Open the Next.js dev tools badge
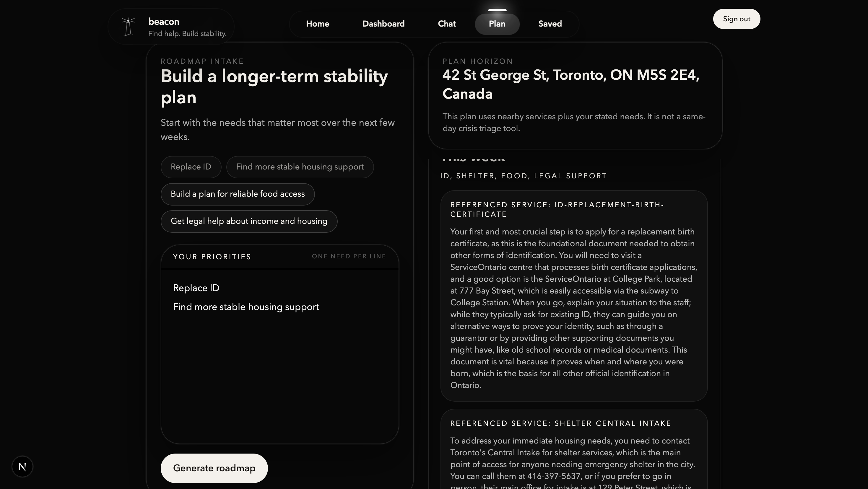 tap(22, 467)
